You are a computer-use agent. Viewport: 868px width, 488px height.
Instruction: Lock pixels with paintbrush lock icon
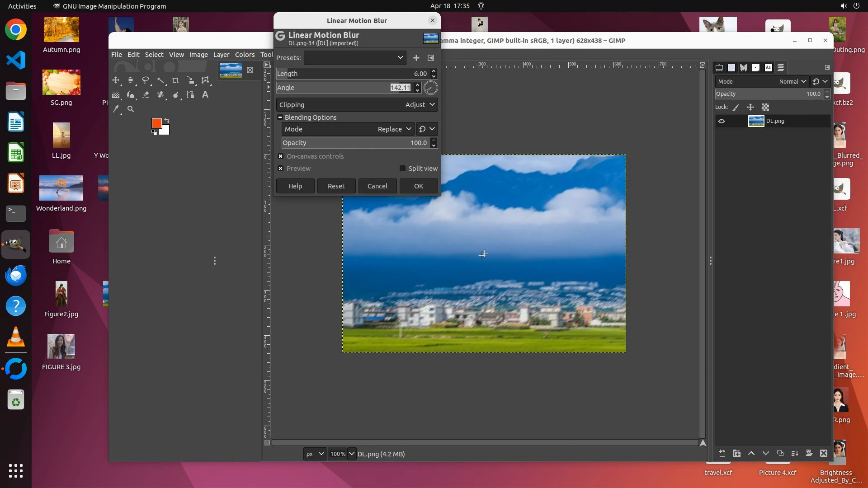736,108
